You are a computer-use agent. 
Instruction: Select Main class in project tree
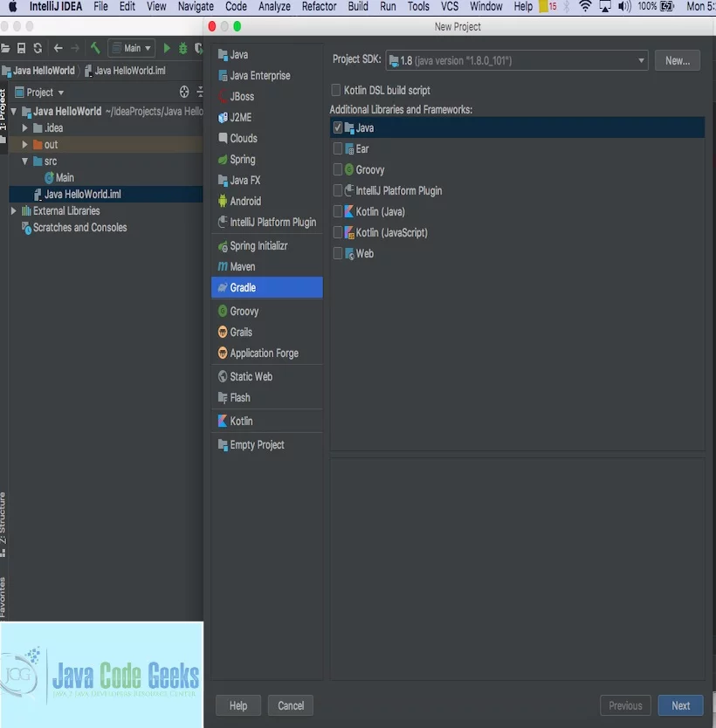(59, 178)
